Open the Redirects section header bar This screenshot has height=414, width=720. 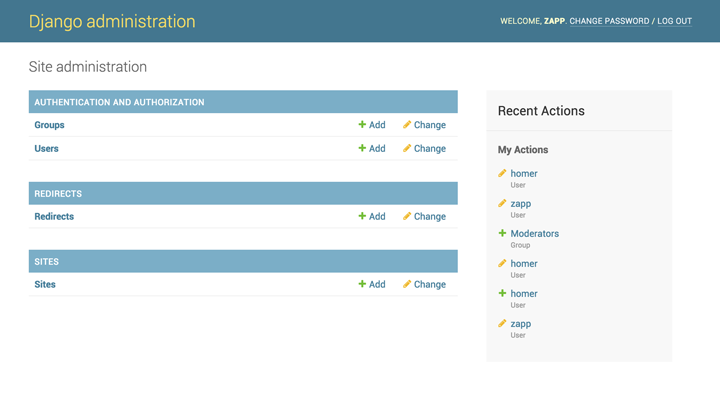click(243, 193)
